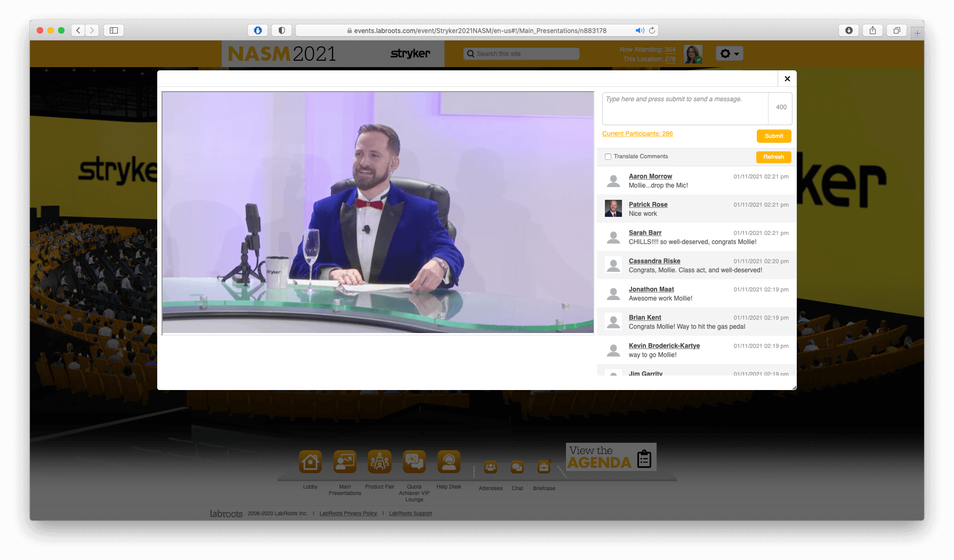Click the View the Agenda banner
This screenshot has height=560, width=954.
611,457
